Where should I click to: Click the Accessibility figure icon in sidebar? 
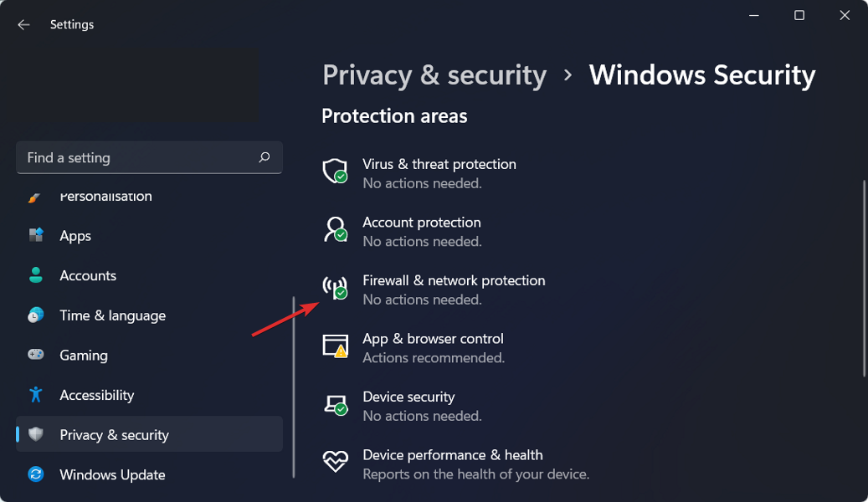[36, 395]
